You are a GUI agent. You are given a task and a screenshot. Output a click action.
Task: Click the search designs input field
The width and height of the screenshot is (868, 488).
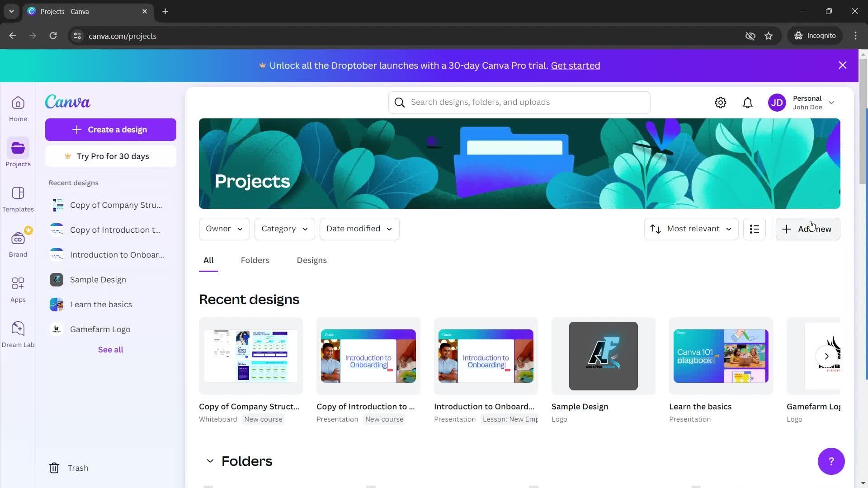(519, 102)
